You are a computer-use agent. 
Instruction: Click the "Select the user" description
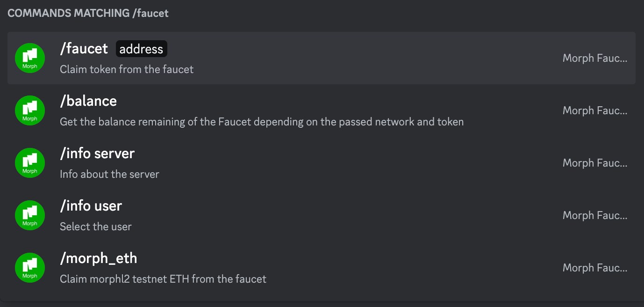(96, 227)
